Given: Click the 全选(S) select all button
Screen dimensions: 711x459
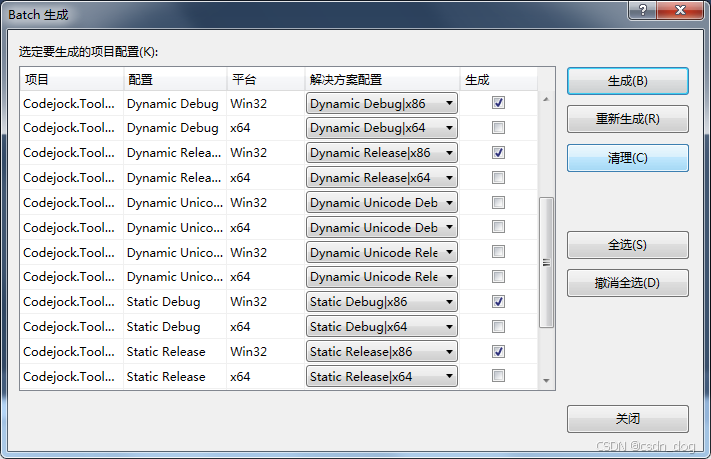Looking at the screenshot, I should (x=628, y=245).
